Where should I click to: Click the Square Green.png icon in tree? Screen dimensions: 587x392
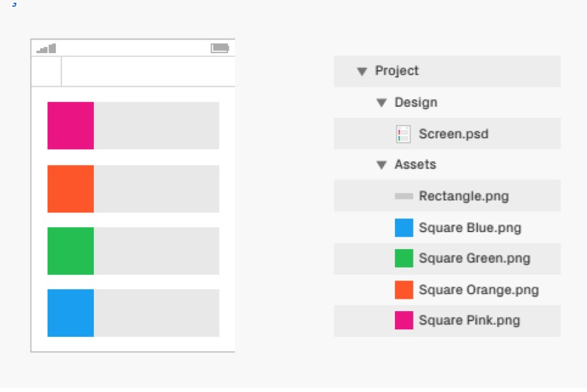coord(404,259)
